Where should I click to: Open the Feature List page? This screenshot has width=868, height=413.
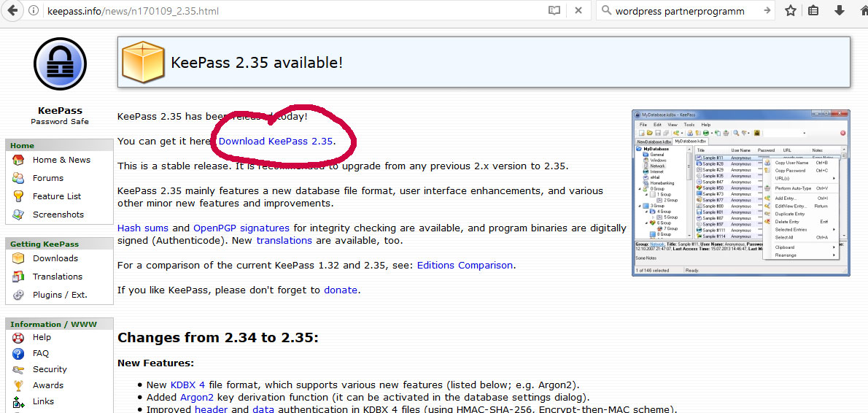[x=57, y=196]
